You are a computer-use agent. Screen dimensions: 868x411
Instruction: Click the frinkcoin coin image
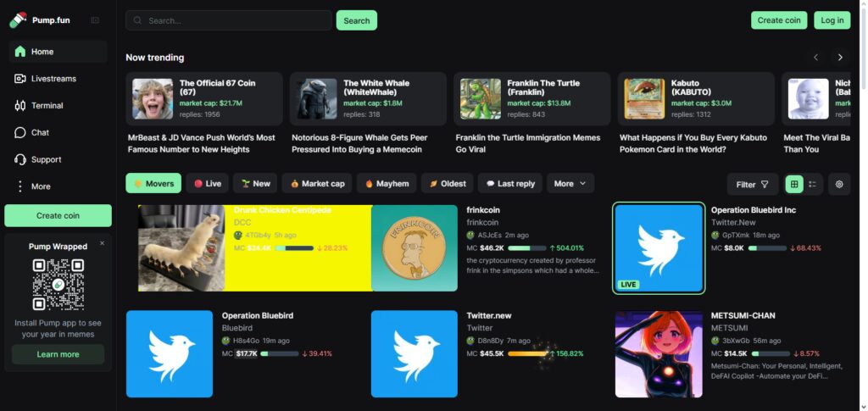[x=415, y=247]
